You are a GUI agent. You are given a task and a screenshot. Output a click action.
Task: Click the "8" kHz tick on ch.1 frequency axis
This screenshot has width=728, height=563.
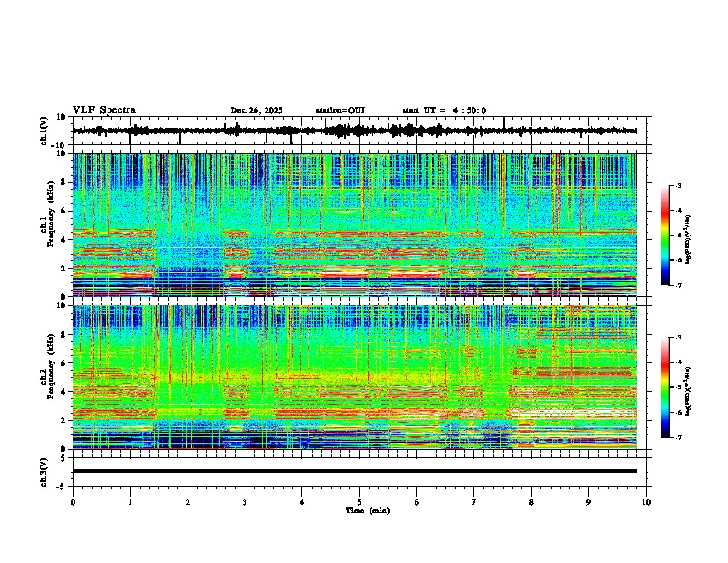[63, 182]
